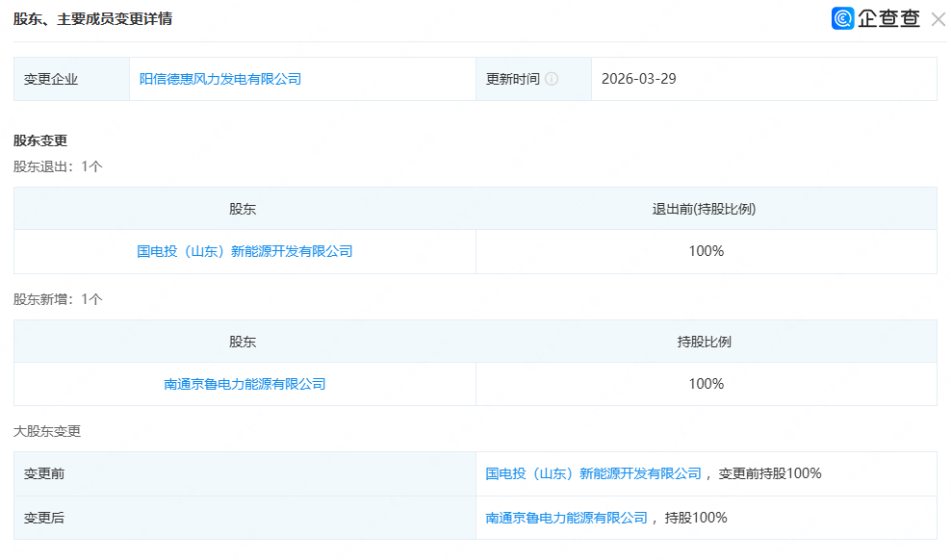Image resolution: width=951 pixels, height=560 pixels.
Task: Open 阳信德惠风力发电有限公司 company link
Action: coord(220,79)
